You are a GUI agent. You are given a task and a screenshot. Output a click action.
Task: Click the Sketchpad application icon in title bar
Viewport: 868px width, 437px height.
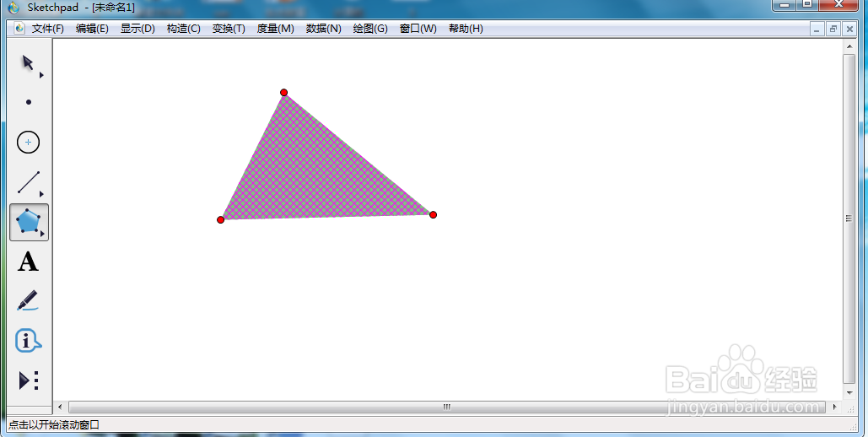click(x=13, y=8)
